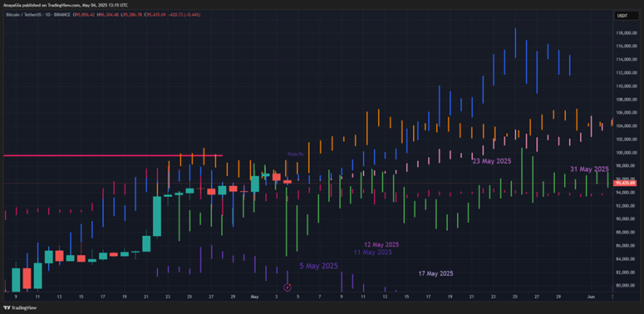The width and height of the screenshot is (644, 314).
Task: Select the '12 May 2025' annotation
Action: point(382,245)
